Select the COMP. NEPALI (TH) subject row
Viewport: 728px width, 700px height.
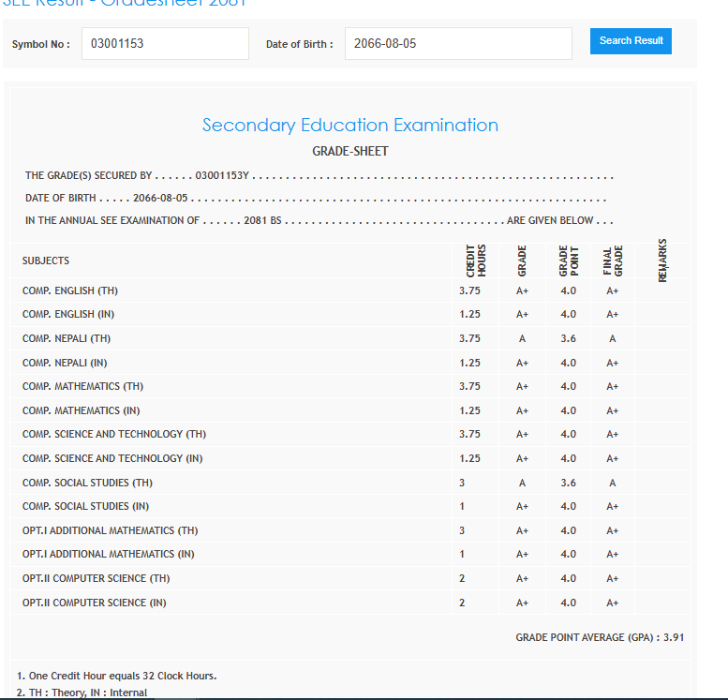click(67, 338)
